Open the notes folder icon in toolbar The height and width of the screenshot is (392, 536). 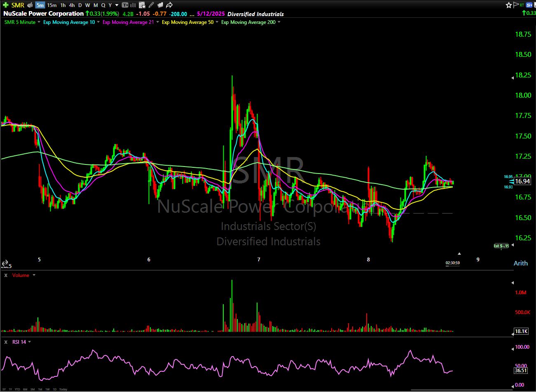click(160, 5)
